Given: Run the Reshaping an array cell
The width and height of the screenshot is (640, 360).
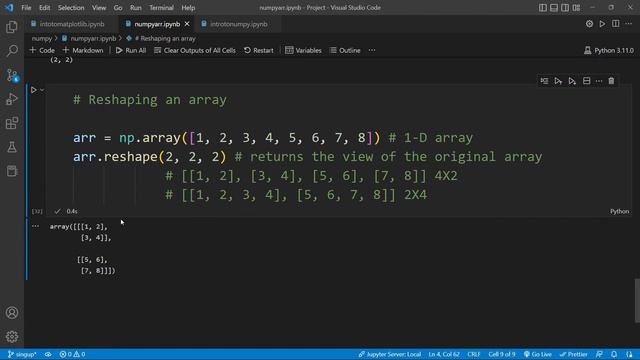Looking at the screenshot, I should click(33, 90).
